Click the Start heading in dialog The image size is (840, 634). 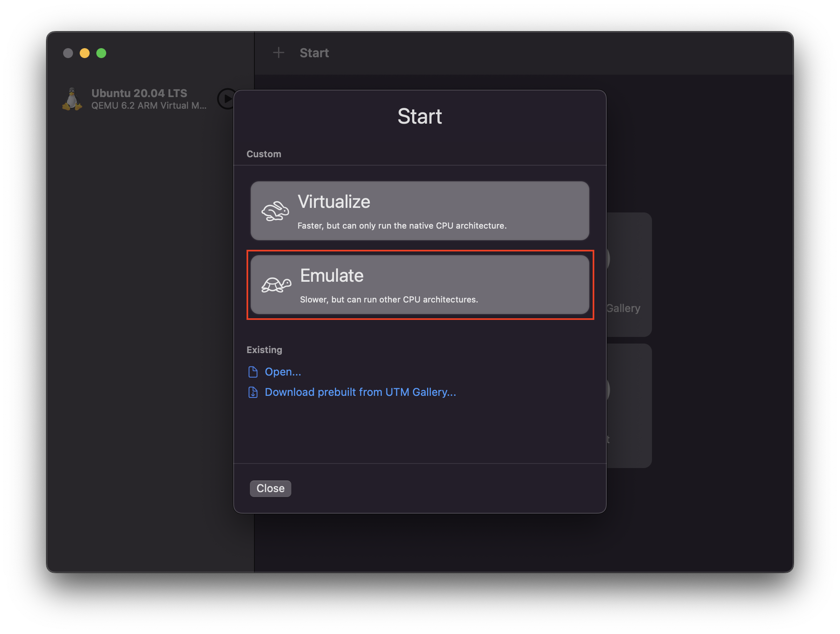point(420,116)
